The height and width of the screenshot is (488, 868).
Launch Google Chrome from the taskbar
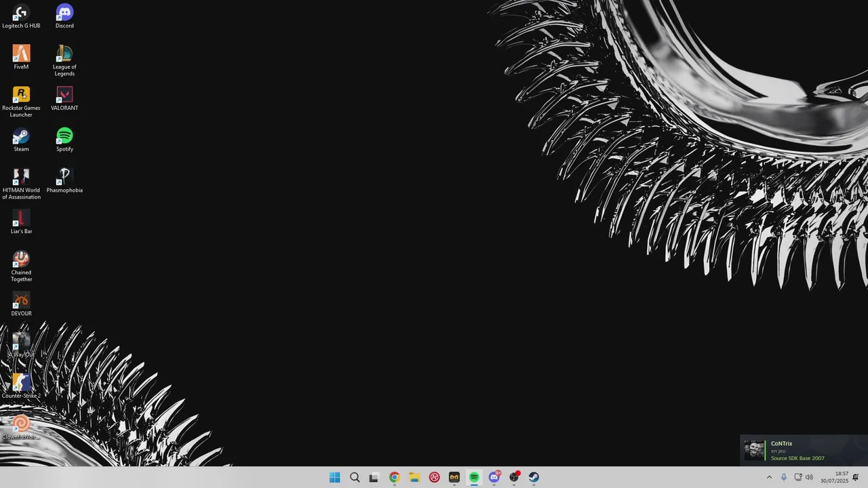click(x=394, y=477)
